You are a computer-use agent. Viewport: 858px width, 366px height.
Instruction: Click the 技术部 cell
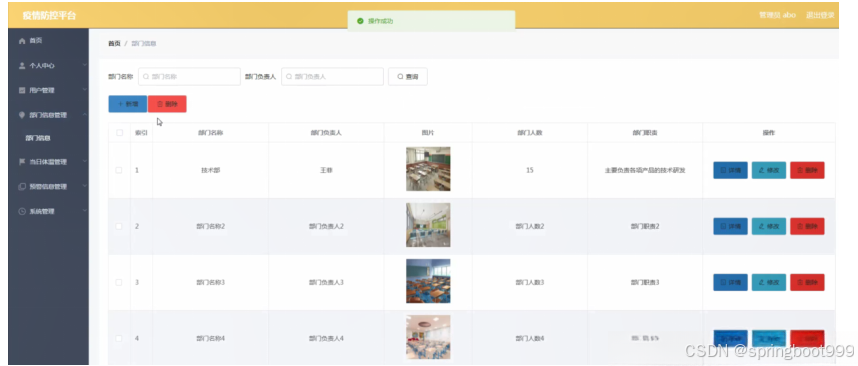pyautogui.click(x=211, y=170)
